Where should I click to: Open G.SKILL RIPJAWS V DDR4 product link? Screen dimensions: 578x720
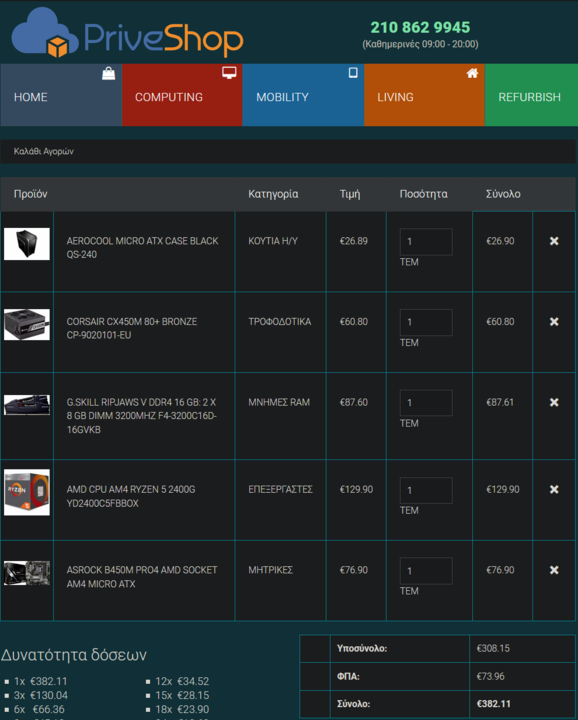[x=142, y=416]
